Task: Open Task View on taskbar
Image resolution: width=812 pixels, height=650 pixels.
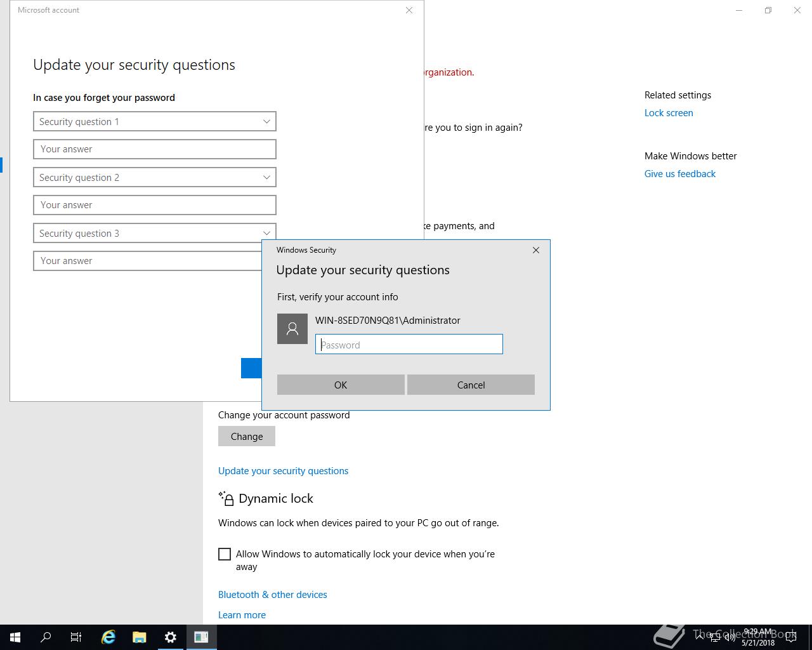Action: click(76, 637)
